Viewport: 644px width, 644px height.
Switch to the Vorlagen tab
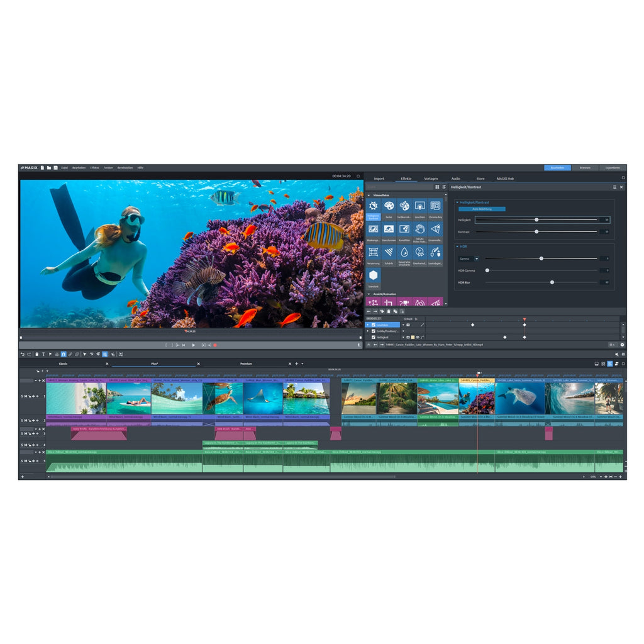[430, 179]
